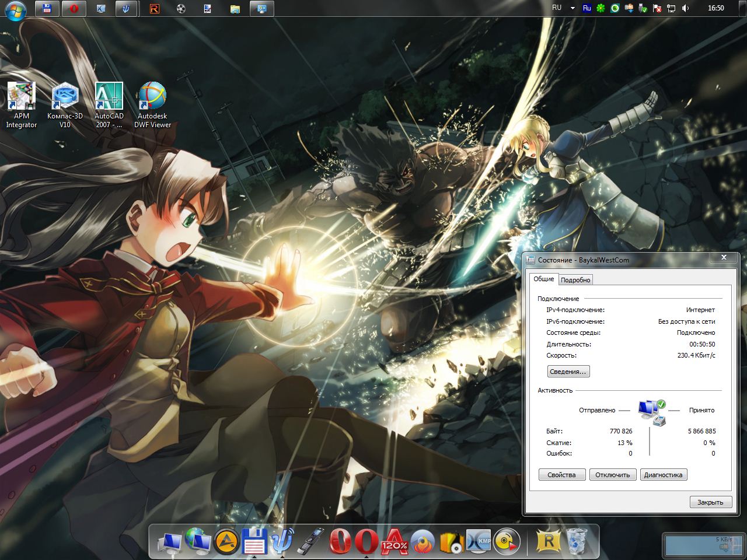Select Autodesk DWF Viewer desktop icon
Viewport: 747px width, 560px height.
[152, 105]
